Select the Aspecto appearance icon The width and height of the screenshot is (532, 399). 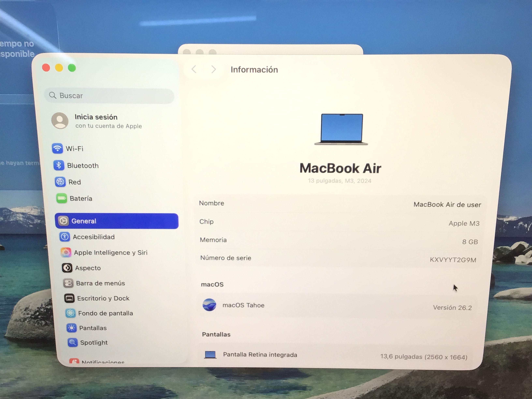(67, 268)
